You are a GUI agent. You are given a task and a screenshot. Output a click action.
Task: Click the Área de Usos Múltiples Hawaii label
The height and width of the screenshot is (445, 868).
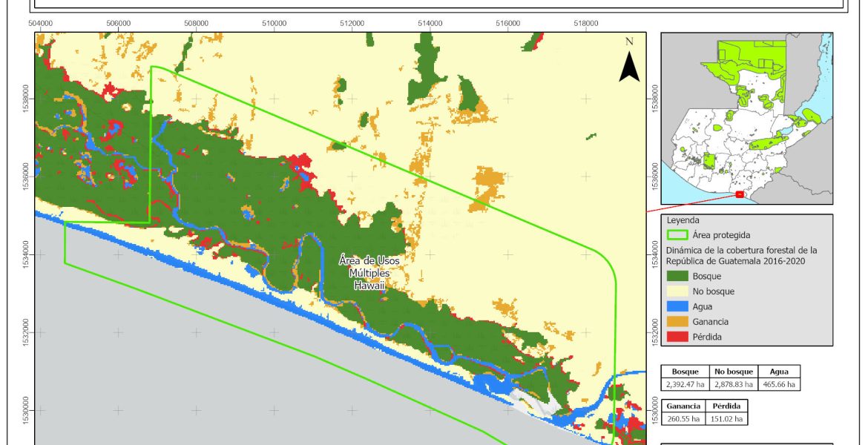pos(369,271)
